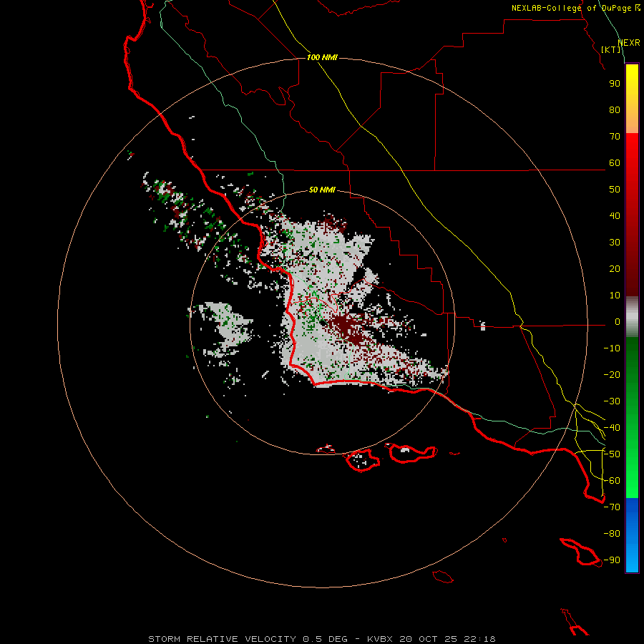
Task: Pick the 70 value on the velocity scale
Action: [x=615, y=137]
